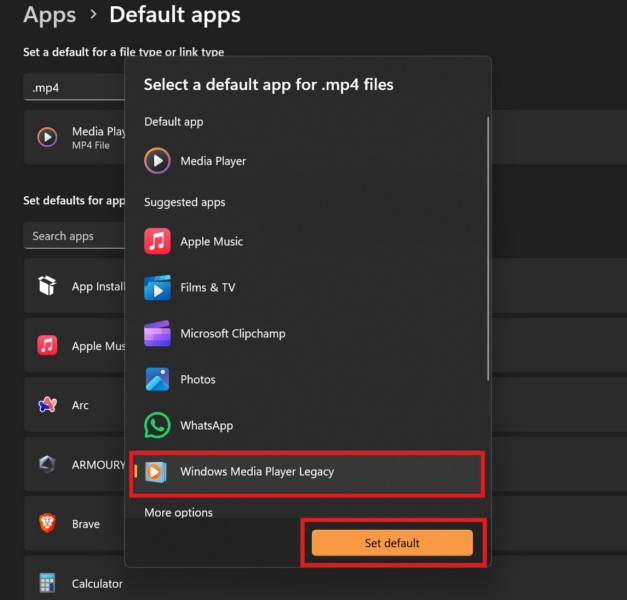627x600 pixels.
Task: Focus the Search apps field
Action: click(72, 236)
